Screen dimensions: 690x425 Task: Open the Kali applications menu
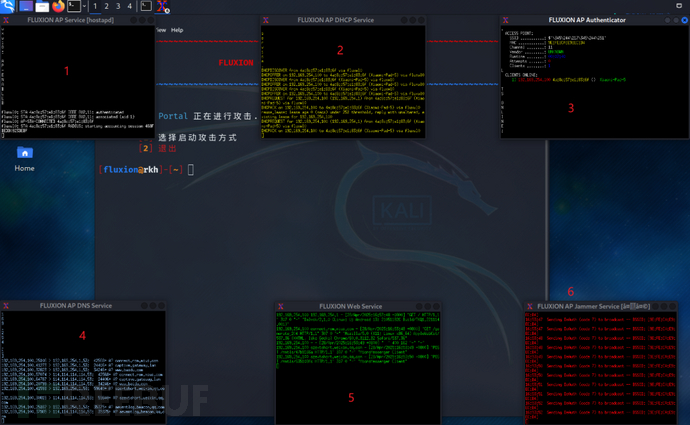[x=7, y=6]
